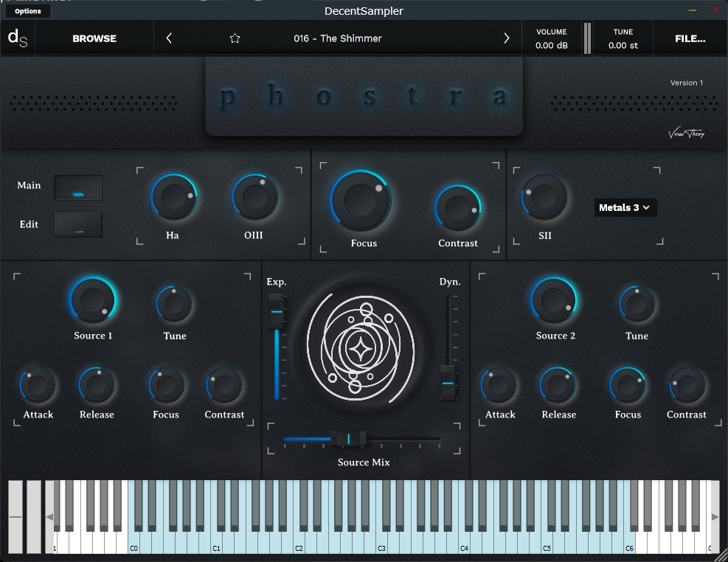The height and width of the screenshot is (562, 728).
Task: Go to the previous preset with left chevron
Action: pyautogui.click(x=169, y=38)
